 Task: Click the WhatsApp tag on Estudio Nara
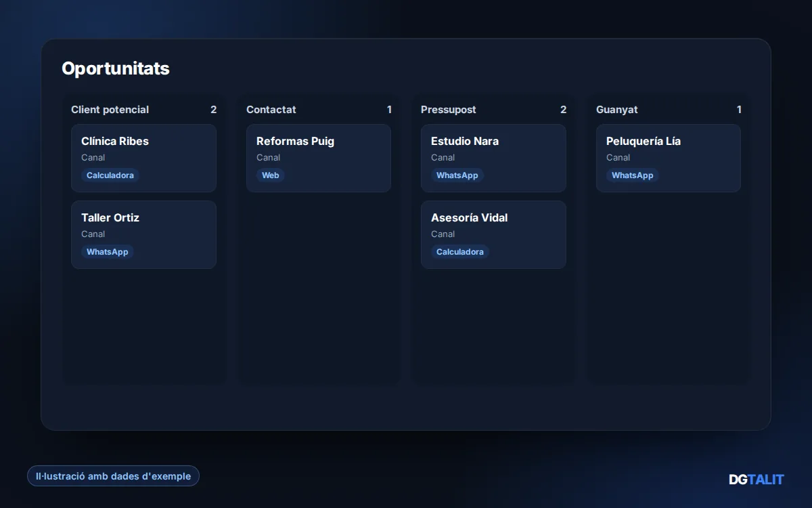pos(457,175)
